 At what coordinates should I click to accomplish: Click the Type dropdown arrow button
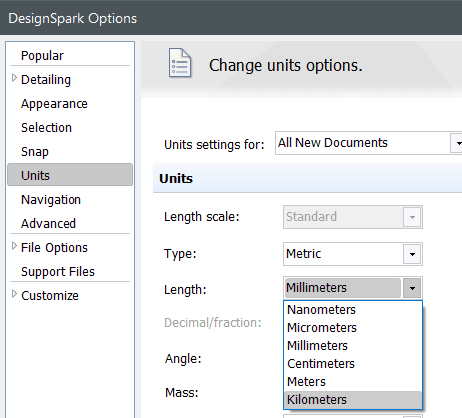pyautogui.click(x=412, y=254)
